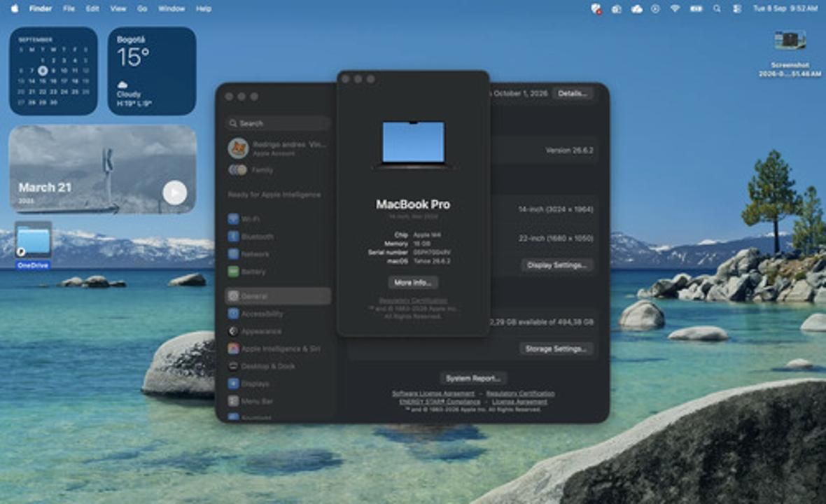Click the Search field in System Settings
826x504 pixels.
point(278,123)
